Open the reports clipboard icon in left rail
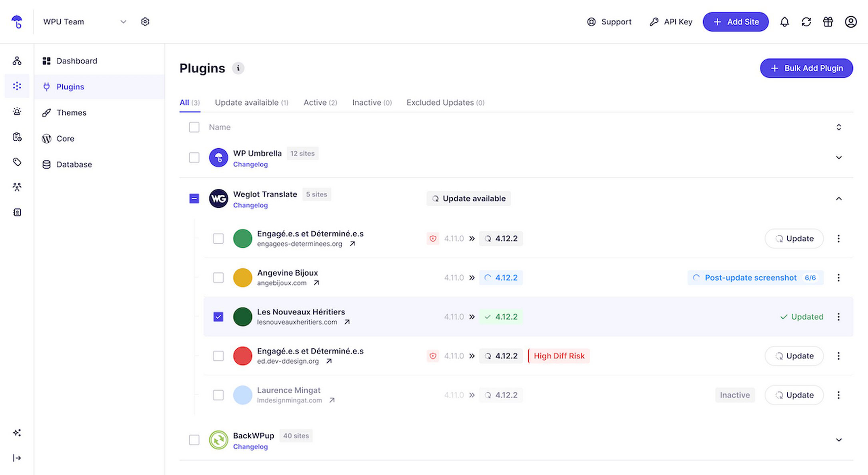Image resolution: width=868 pixels, height=475 pixels. (17, 137)
